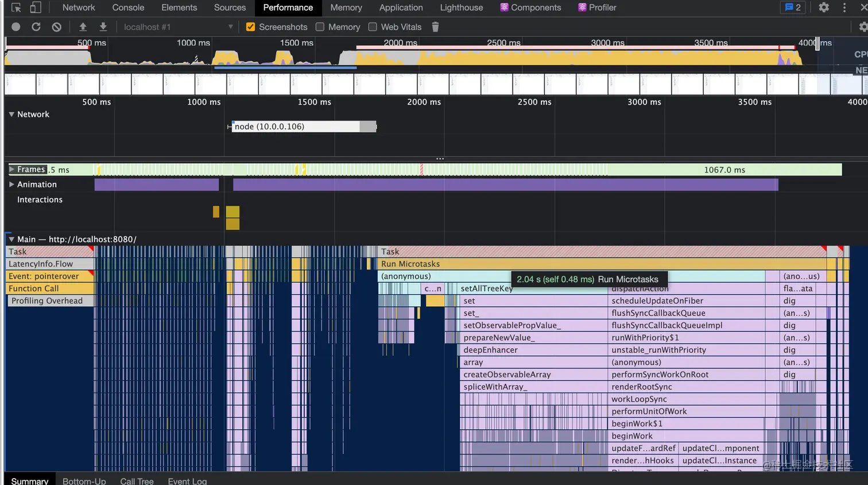
Task: Select the Performance panel tab
Action: [x=288, y=7]
